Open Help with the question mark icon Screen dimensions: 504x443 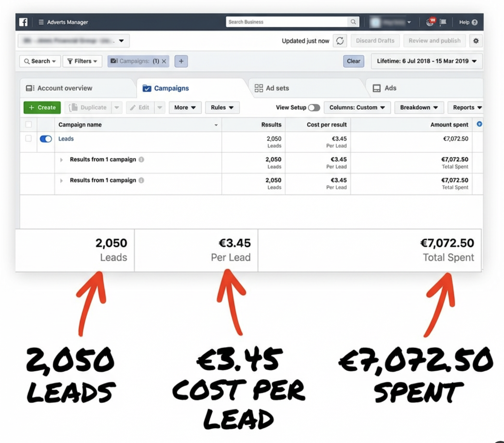click(468, 22)
